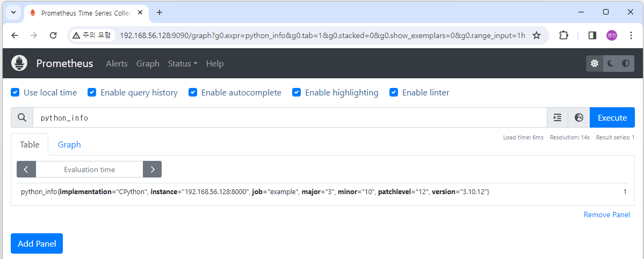This screenshot has height=259, width=644.
Task: Click the Prometheus brand title
Action: pos(65,63)
